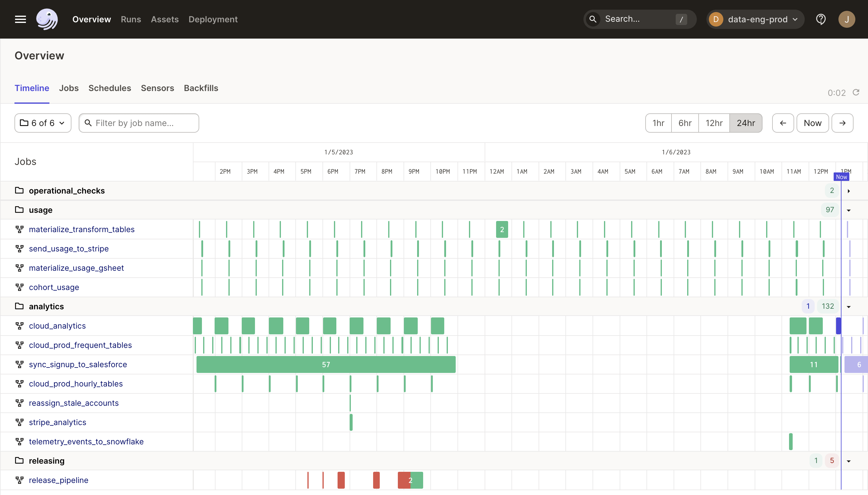
Task: Open the sync_signup_to_salesforce job link
Action: (x=78, y=364)
